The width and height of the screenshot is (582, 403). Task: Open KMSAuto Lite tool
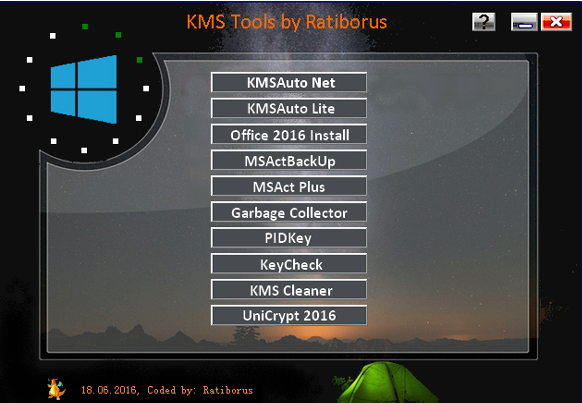pos(289,108)
